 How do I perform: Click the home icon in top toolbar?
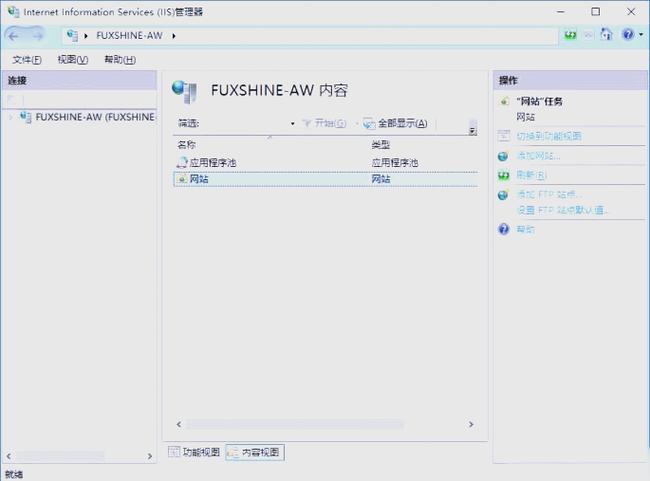pos(606,34)
